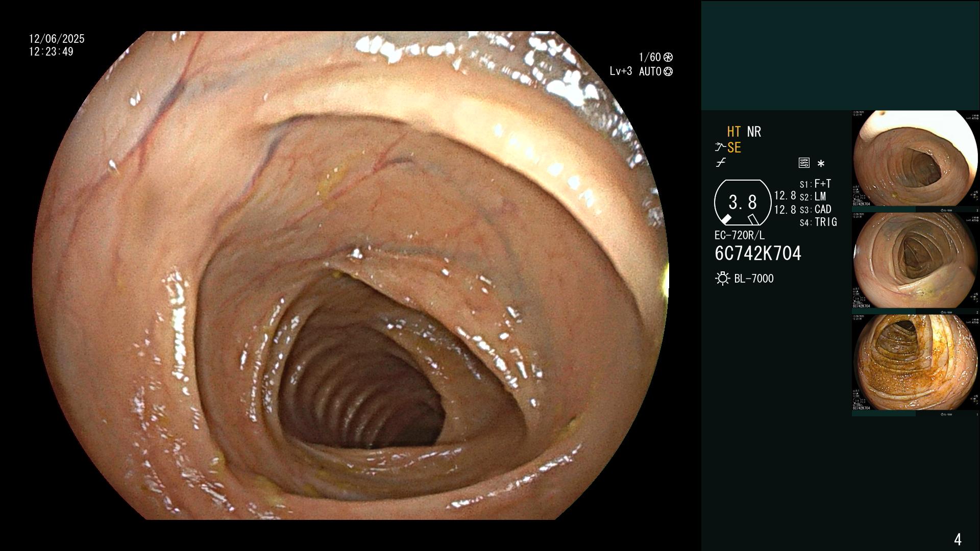The width and height of the screenshot is (980, 551).
Task: Open the middle captured thumbnail image
Action: coord(916,261)
